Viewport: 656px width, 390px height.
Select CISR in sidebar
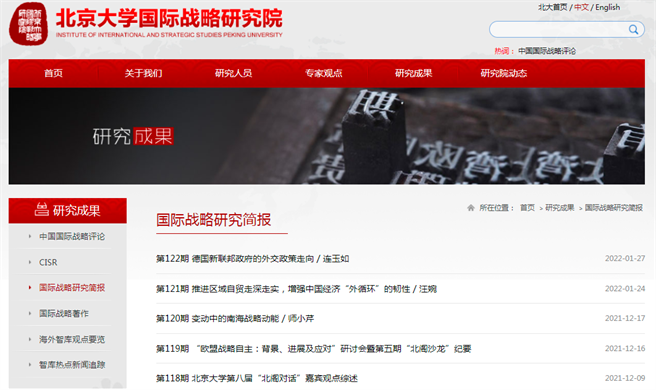(48, 262)
